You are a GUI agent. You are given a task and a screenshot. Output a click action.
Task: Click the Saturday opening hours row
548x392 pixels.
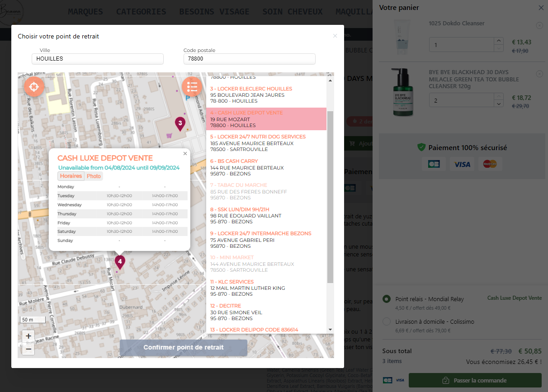click(x=122, y=231)
